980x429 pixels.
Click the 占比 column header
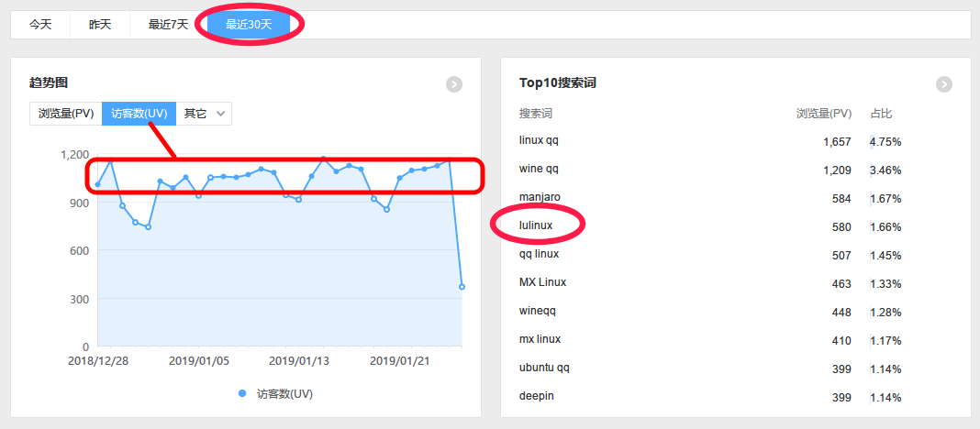coord(881,114)
